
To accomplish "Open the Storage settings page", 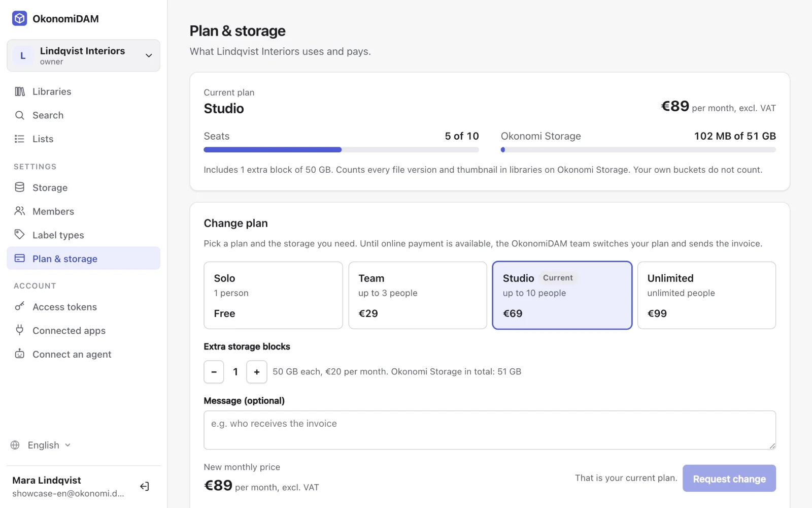I will (x=83, y=187).
